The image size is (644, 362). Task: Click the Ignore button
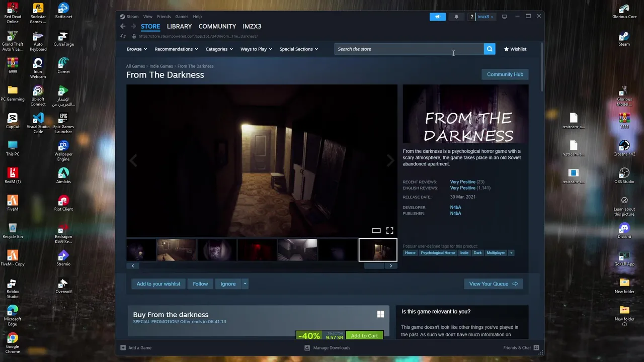[x=228, y=284]
